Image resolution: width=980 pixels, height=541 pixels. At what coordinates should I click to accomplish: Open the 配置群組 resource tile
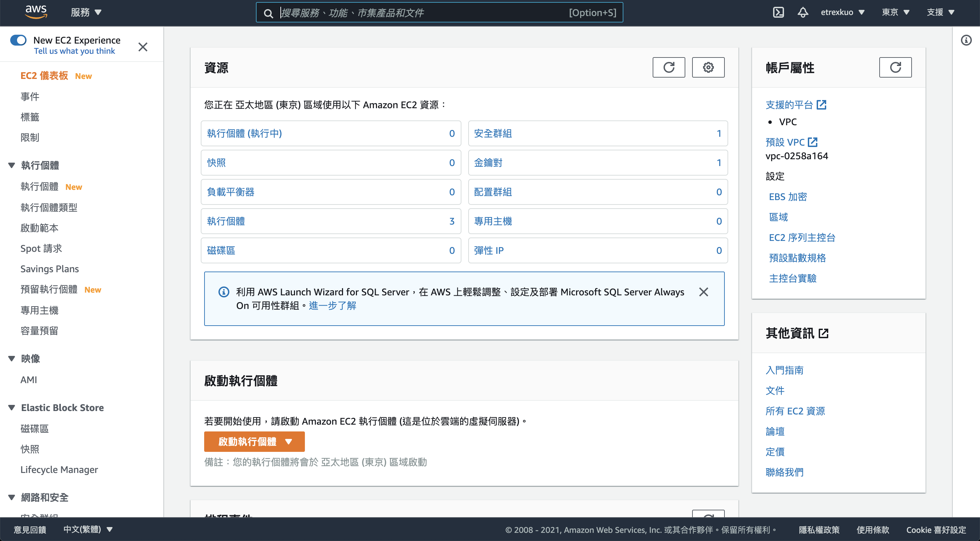click(x=598, y=192)
